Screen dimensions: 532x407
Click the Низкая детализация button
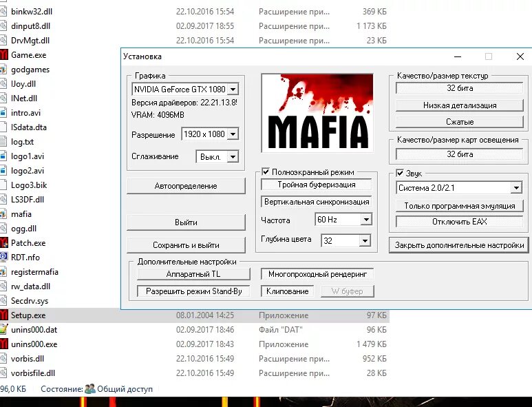(x=460, y=105)
